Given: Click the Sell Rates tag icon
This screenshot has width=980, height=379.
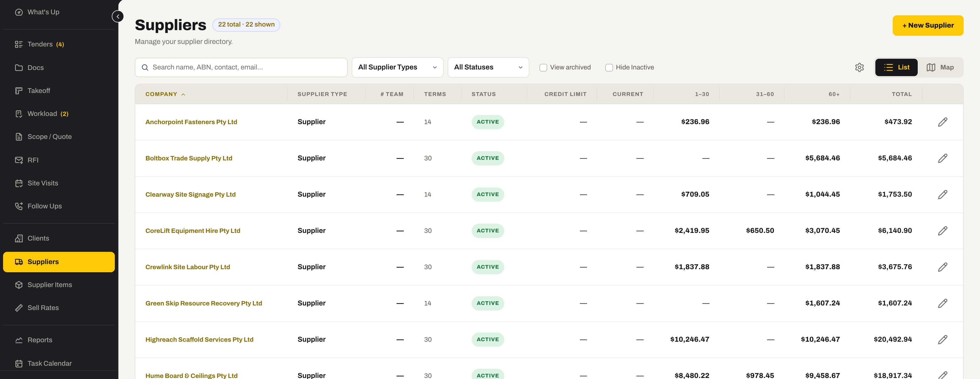Looking at the screenshot, I should [19, 308].
